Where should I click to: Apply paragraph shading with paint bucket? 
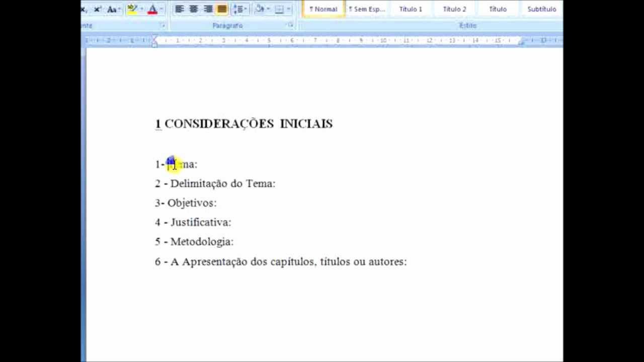(260, 9)
